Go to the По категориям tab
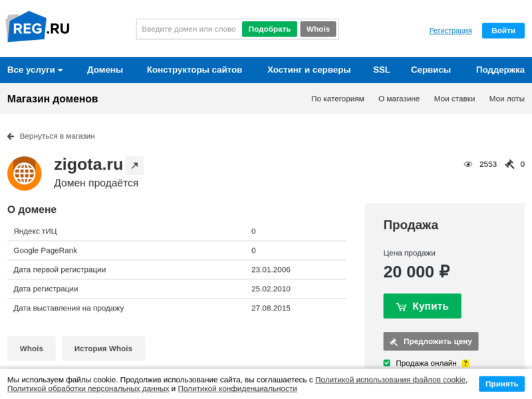The height and width of the screenshot is (399, 532). [338, 98]
